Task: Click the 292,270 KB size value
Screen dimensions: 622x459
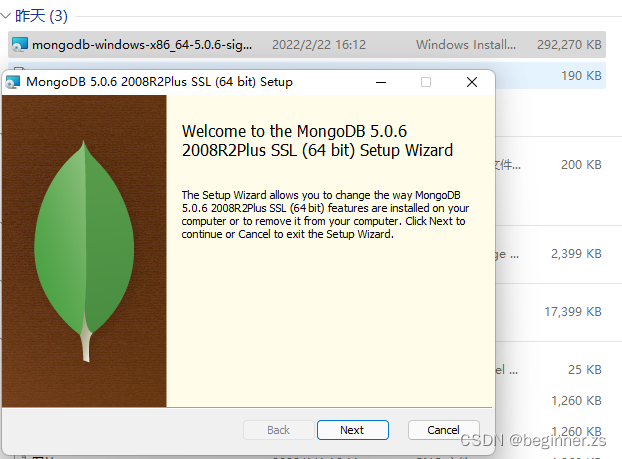Action: point(569,44)
